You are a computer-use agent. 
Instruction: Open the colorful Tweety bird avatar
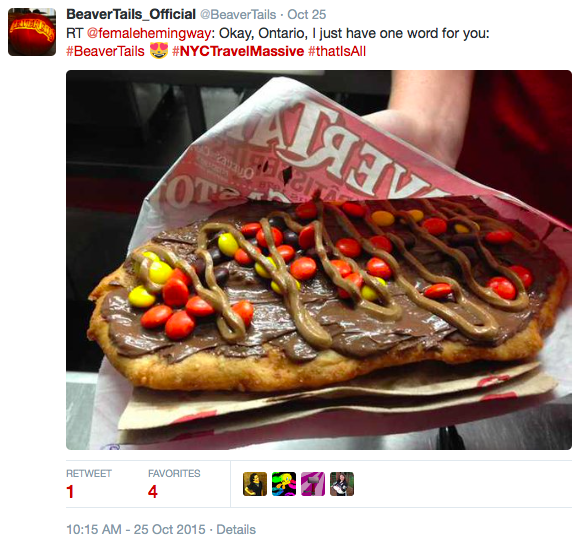284,484
